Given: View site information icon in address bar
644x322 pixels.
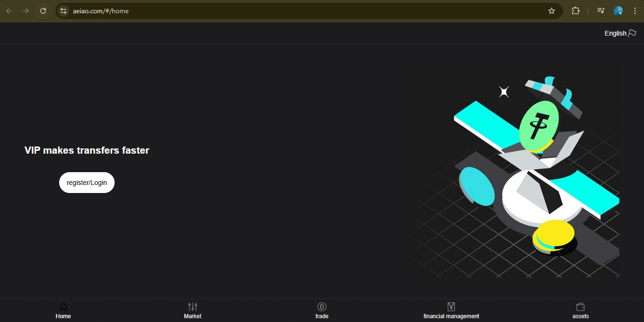Looking at the screenshot, I should pyautogui.click(x=63, y=11).
